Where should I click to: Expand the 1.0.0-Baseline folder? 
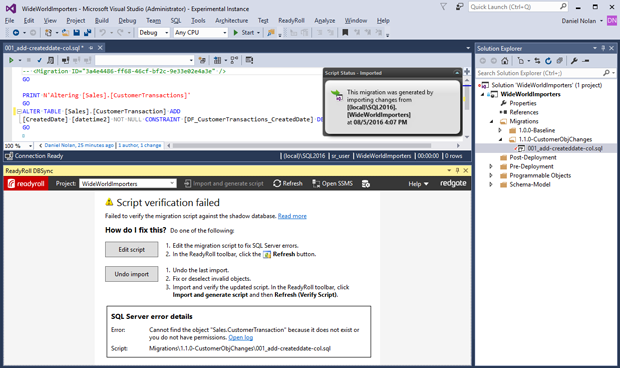(x=500, y=130)
